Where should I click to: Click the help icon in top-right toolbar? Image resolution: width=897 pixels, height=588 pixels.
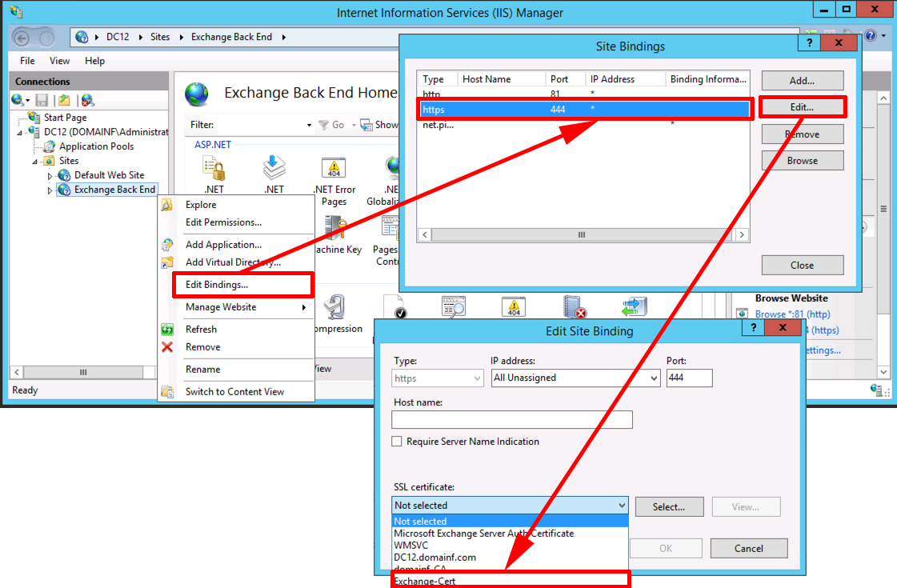click(x=871, y=37)
